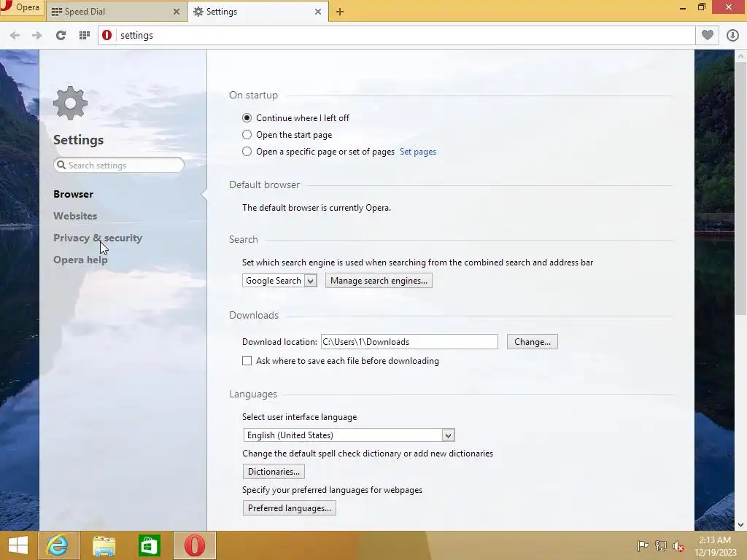Open Speed Dial grid icon in toolbar

click(85, 35)
